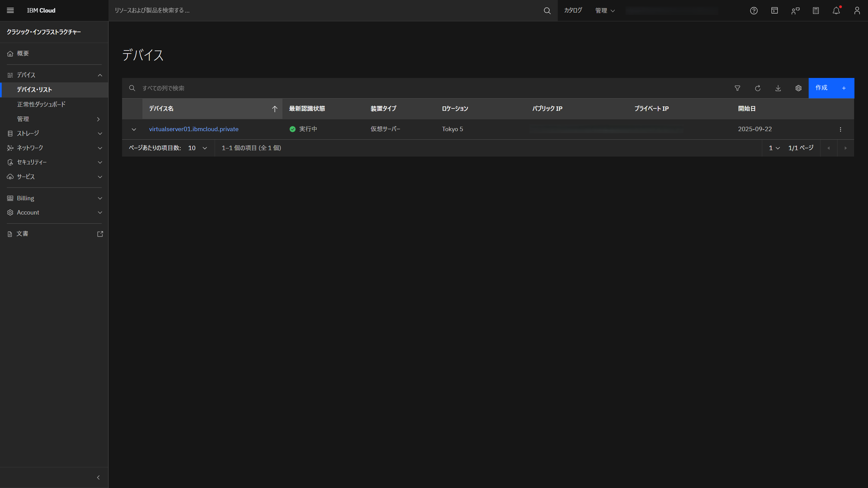868x488 pixels.
Task: Expand the virtualserver01 row details
Action: coord(134,129)
